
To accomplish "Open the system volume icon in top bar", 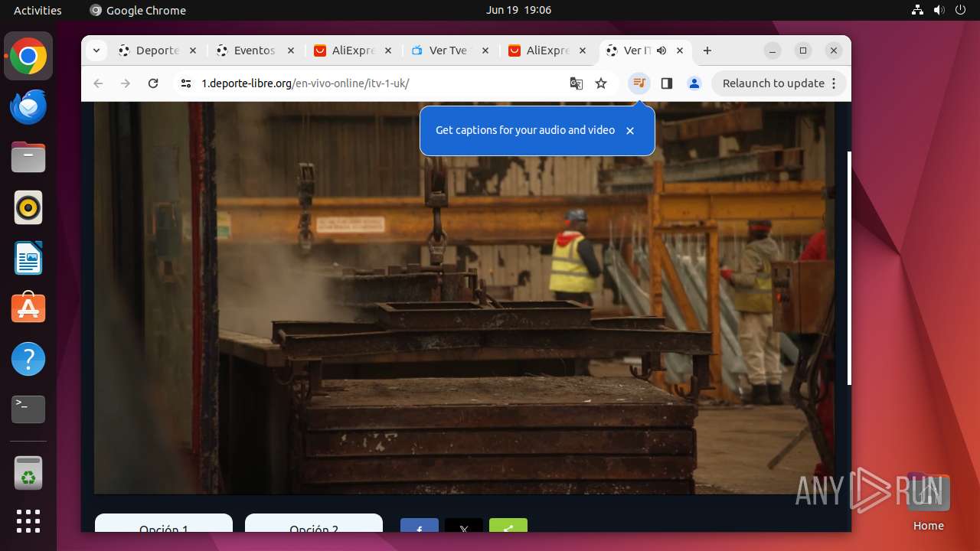I will 939,10.
